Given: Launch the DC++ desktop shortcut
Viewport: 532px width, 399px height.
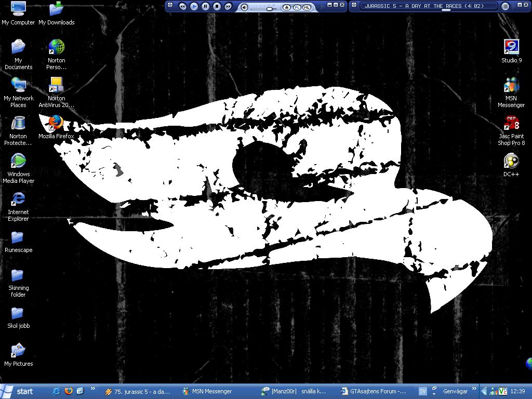Looking at the screenshot, I should coord(511,165).
